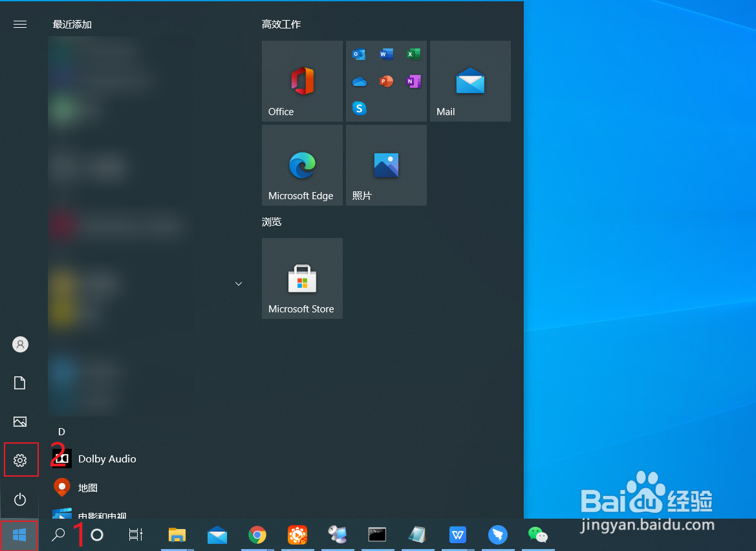This screenshot has width=756, height=551.
Task: Open Word from the Office apps tile
Action: tap(386, 54)
